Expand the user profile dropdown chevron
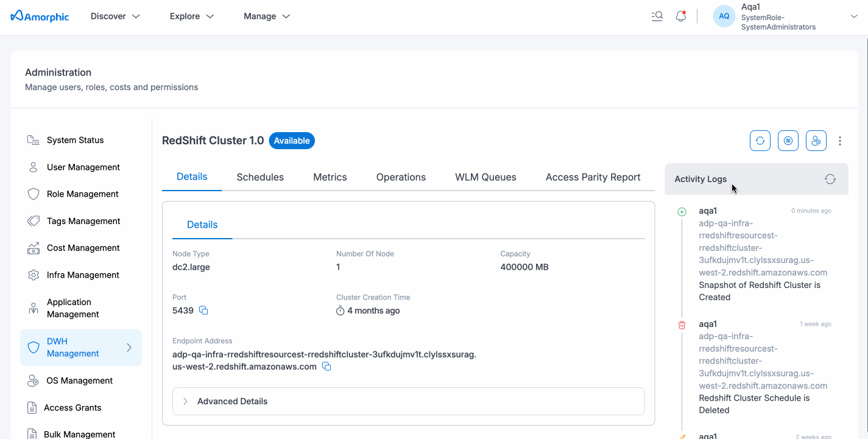 853,16
